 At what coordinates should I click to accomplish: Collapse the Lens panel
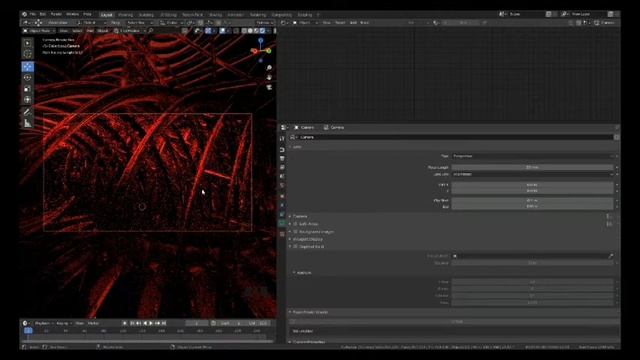296,147
